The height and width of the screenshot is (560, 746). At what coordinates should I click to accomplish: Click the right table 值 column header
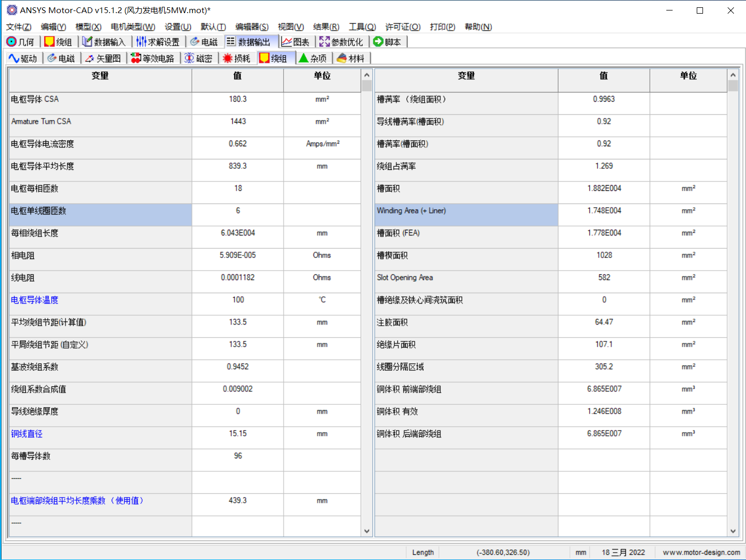[604, 81]
